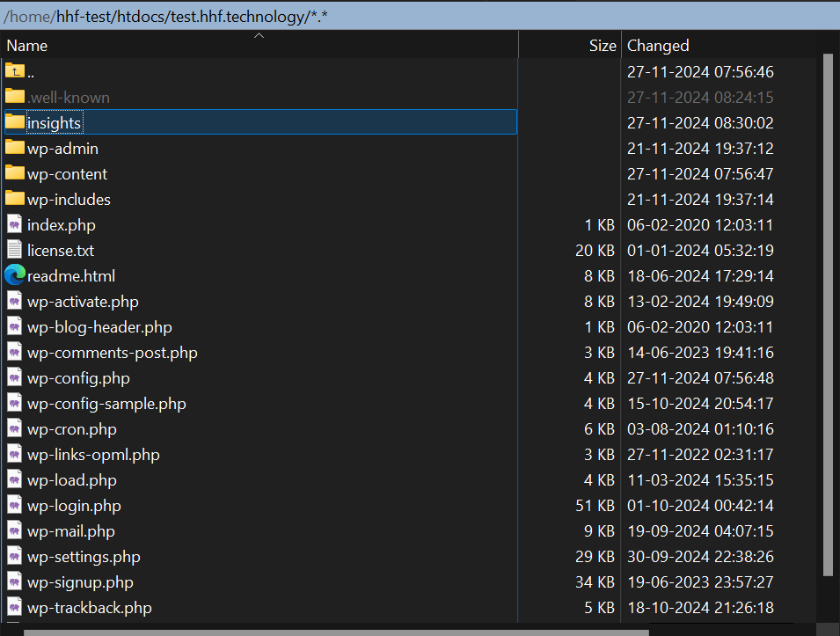Click the remote path address bar
Viewport: 840px width, 636px height.
352,16
